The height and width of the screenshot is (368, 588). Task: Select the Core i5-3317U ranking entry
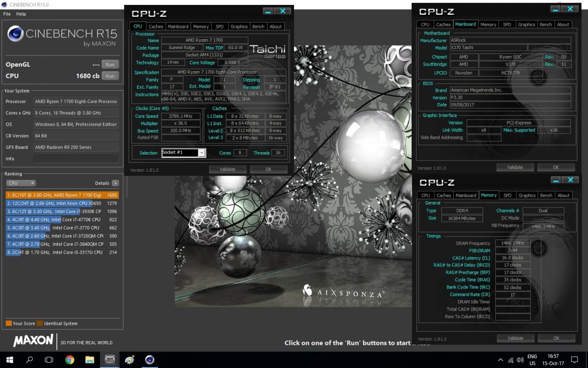coord(62,252)
